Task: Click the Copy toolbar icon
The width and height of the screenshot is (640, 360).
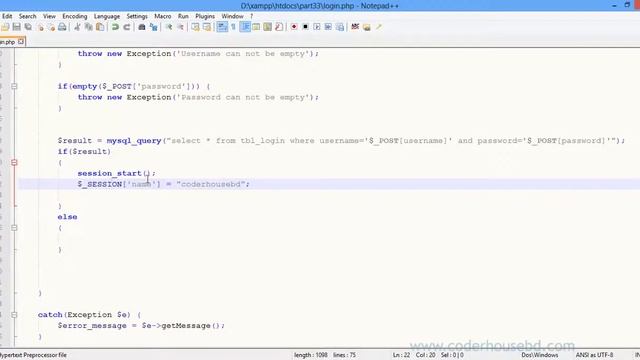Action: pos(89,27)
